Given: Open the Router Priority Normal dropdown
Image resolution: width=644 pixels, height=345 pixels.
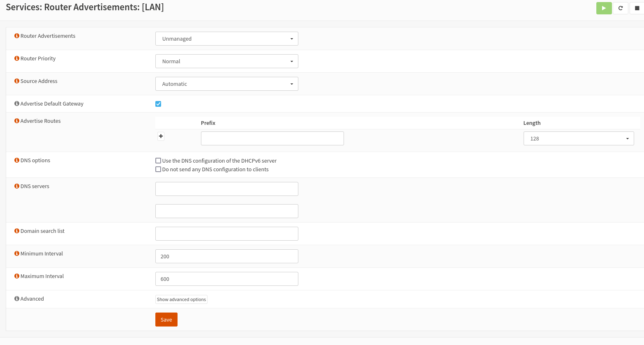Looking at the screenshot, I should [x=227, y=61].
